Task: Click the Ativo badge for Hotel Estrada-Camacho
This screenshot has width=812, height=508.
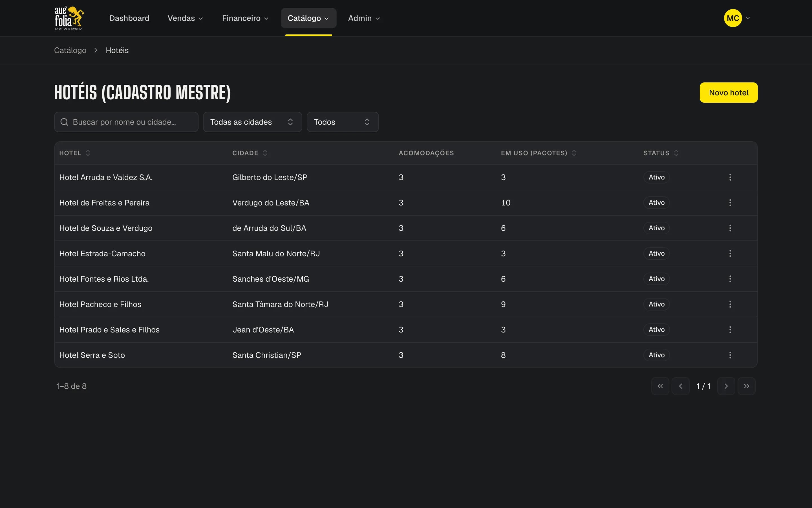Action: (x=656, y=253)
